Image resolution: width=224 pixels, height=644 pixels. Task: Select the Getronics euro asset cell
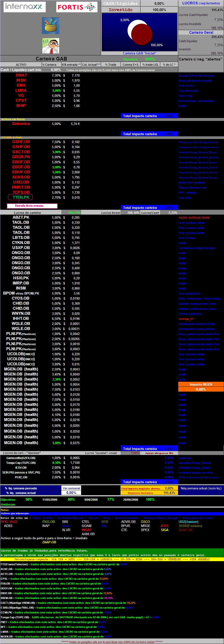click(21, 124)
